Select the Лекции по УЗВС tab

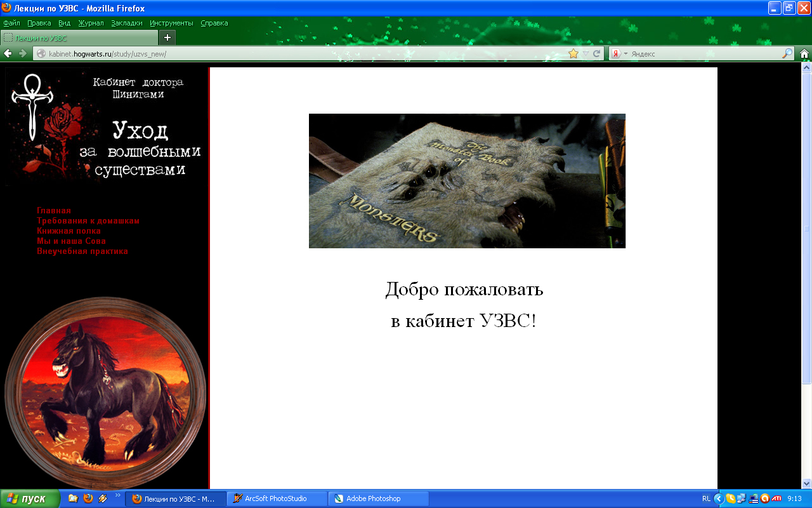pyautogui.click(x=79, y=38)
